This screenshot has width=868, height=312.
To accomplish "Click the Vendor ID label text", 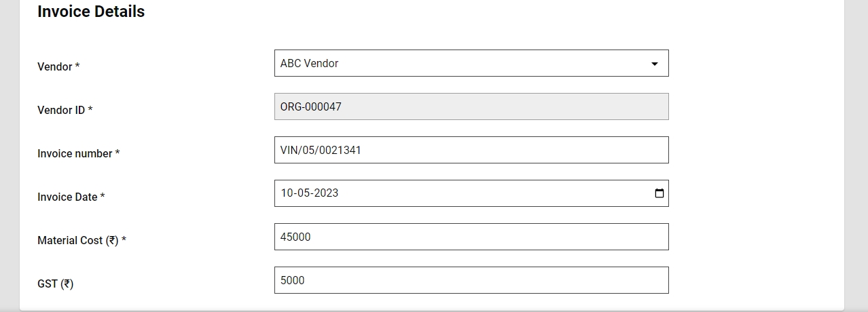I will (x=61, y=110).
